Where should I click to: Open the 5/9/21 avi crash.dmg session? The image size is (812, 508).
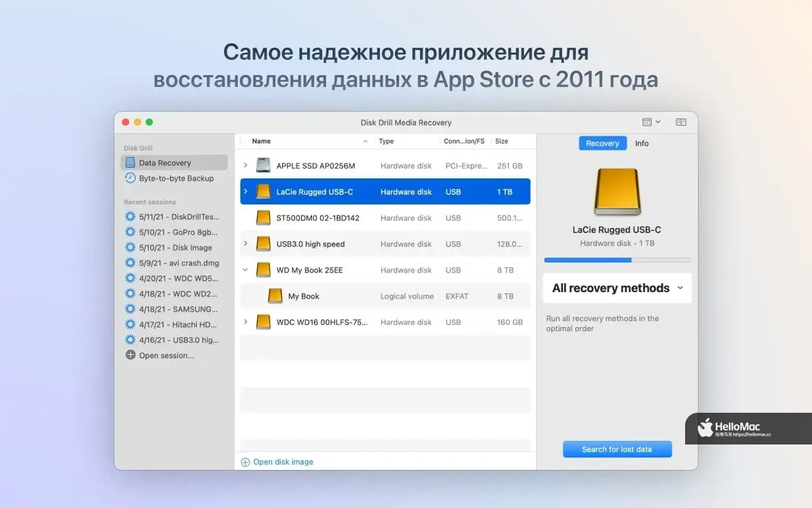pos(171,263)
